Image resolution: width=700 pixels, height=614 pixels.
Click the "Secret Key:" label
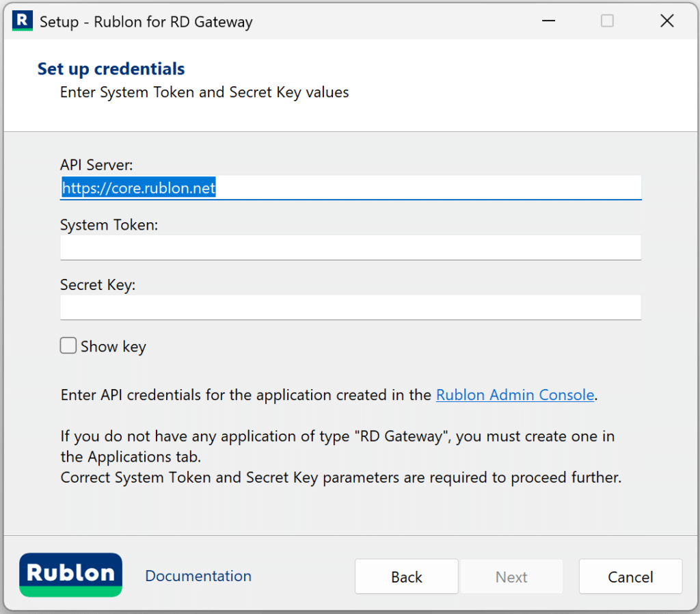pos(98,285)
